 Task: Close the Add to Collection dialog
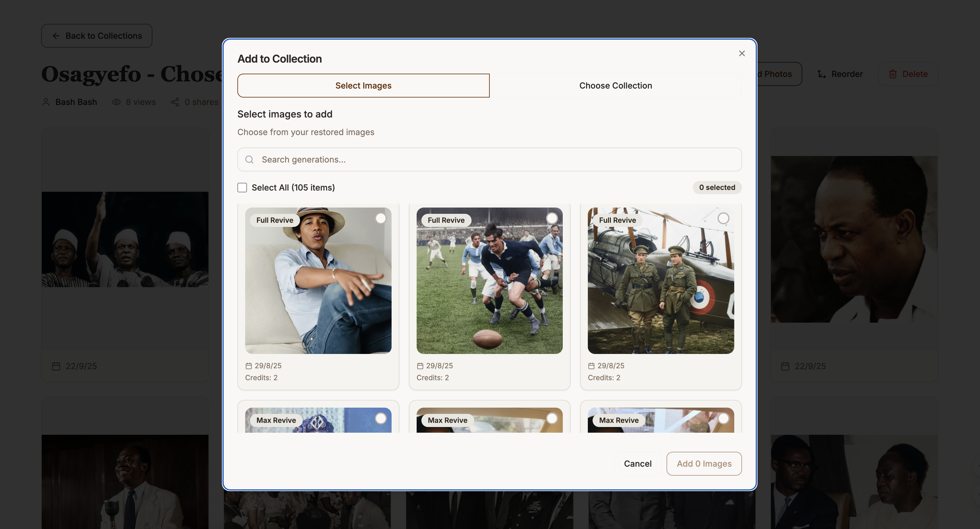pos(741,53)
